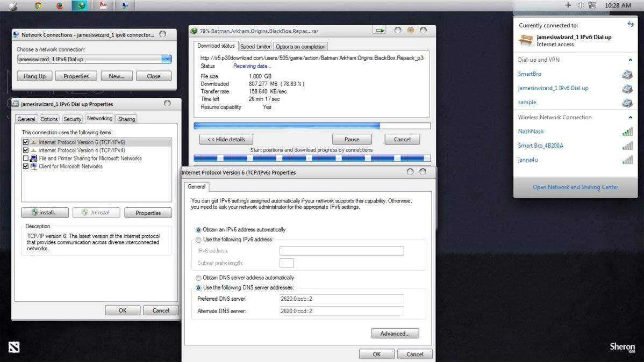Click the green arrow icon in download title bar

tap(380, 31)
